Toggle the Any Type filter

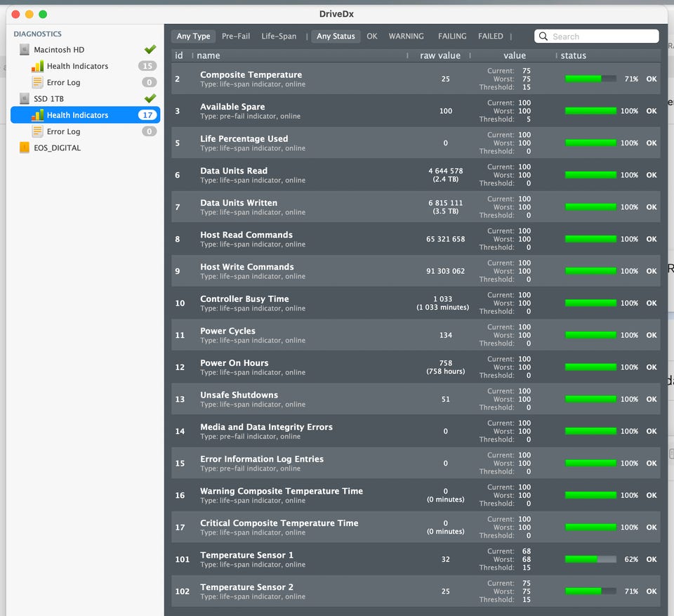193,37
